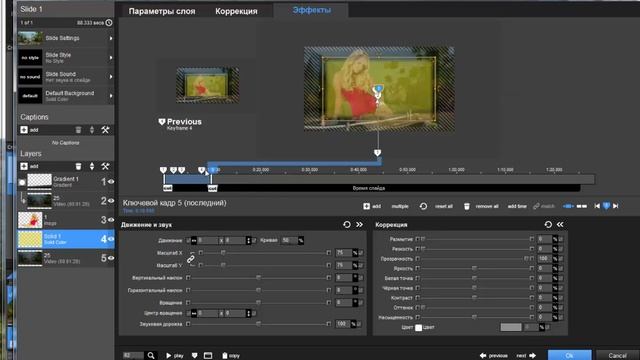Copy settings with copy clipboard button
This screenshot has width=640, height=360.
[x=231, y=356]
